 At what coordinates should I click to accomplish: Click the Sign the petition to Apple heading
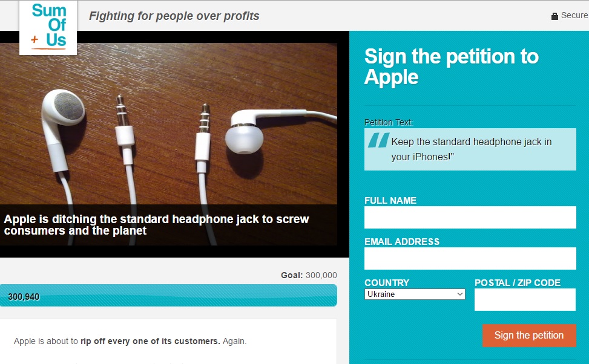(x=451, y=67)
